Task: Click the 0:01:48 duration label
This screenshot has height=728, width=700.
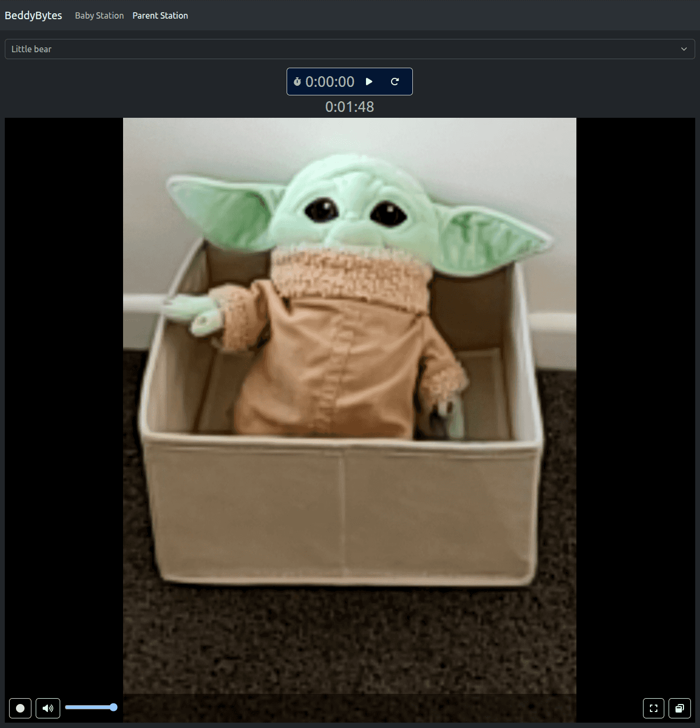Action: point(349,107)
